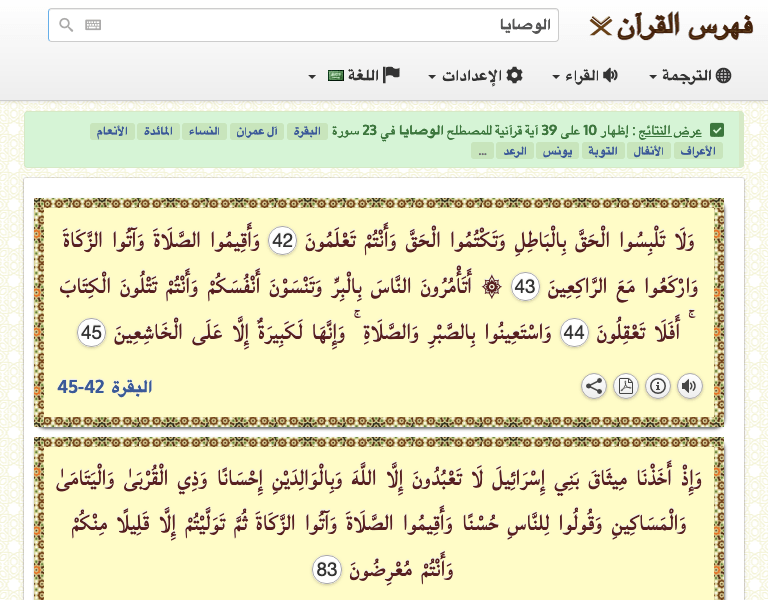This screenshot has height=600, width=768.
Task: Click verse number marker 42
Action: pos(283,241)
